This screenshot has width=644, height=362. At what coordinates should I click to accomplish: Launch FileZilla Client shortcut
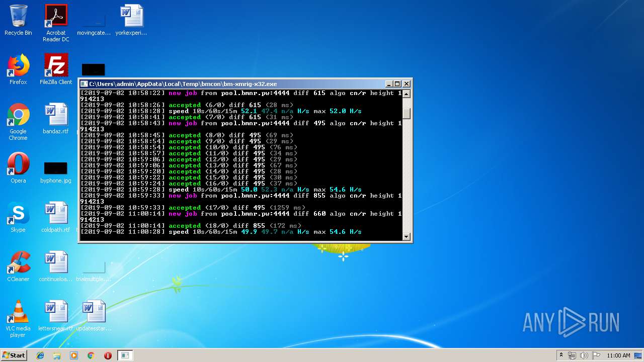(56, 70)
